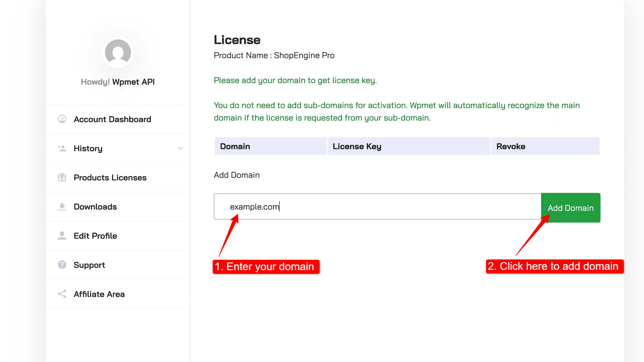Click the user avatar profile picture
The height and width of the screenshot is (362, 644).
118,53
